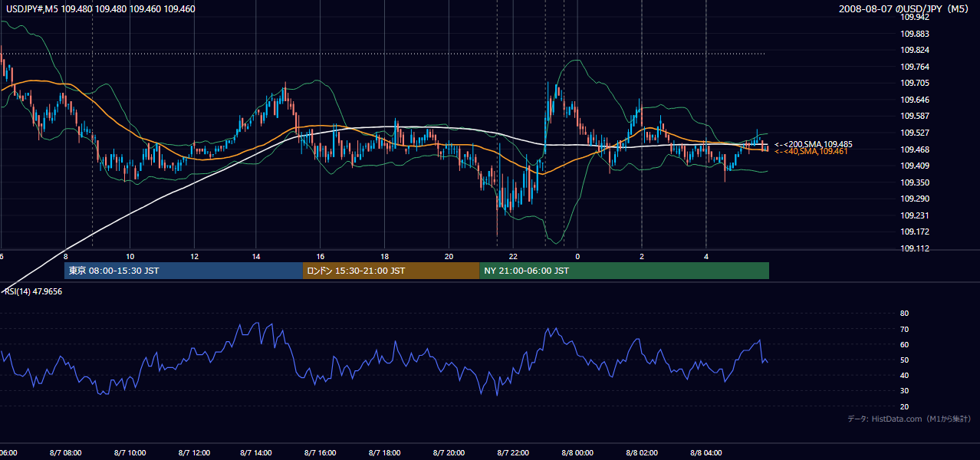This screenshot has width=980, height=460.
Task: Click price axis label 109.231
Action: click(x=916, y=215)
